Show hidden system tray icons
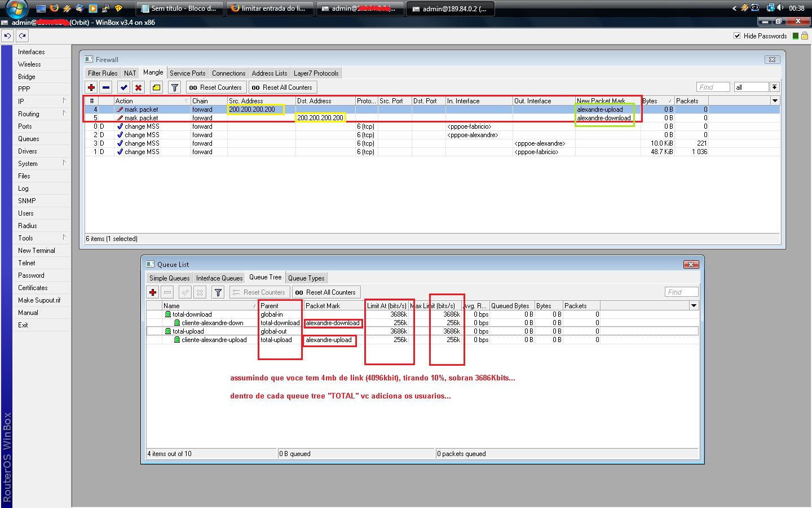This screenshot has height=508, width=812. (734, 8)
